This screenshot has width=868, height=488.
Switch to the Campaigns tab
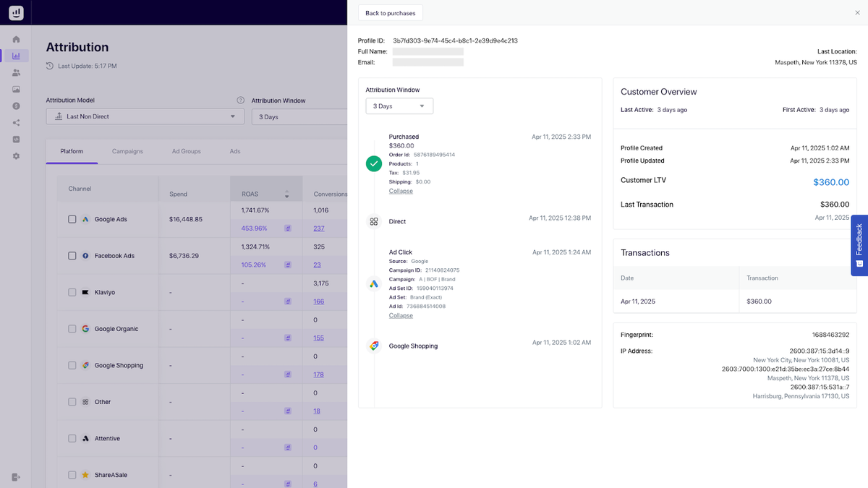point(127,151)
